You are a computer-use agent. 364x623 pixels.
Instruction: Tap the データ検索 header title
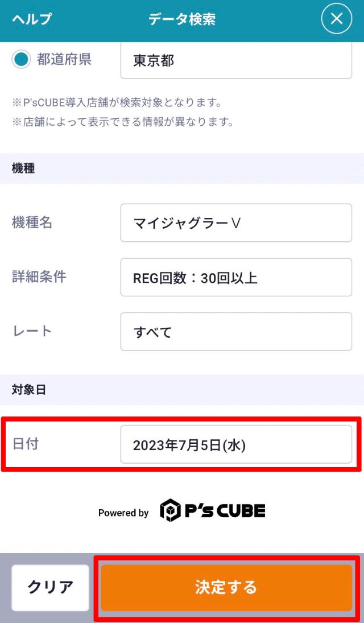click(x=182, y=19)
